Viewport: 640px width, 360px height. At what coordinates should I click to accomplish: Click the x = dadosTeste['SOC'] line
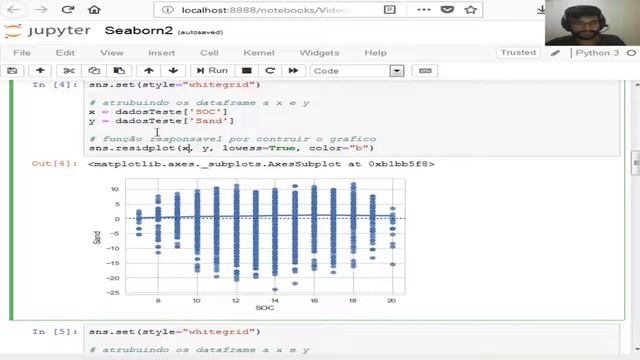(x=158, y=112)
